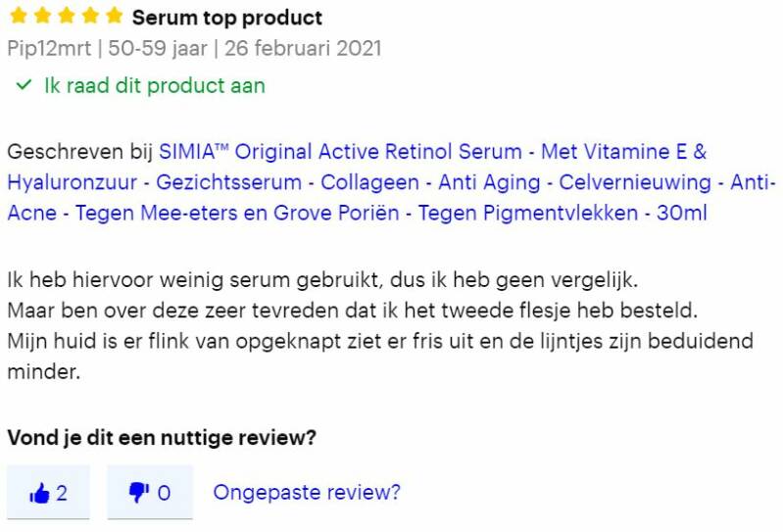Click the 'Ik raad dit product aan' text
The height and width of the screenshot is (532, 783).
coord(155,85)
